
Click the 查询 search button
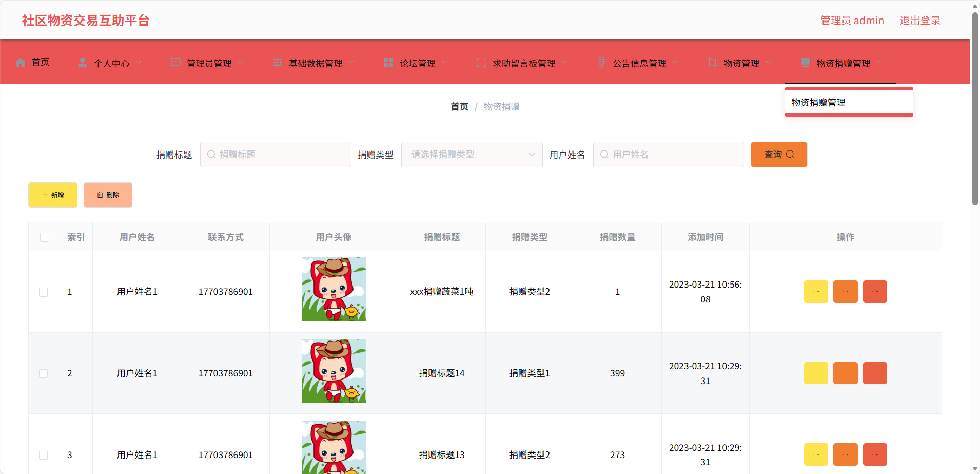pyautogui.click(x=779, y=155)
